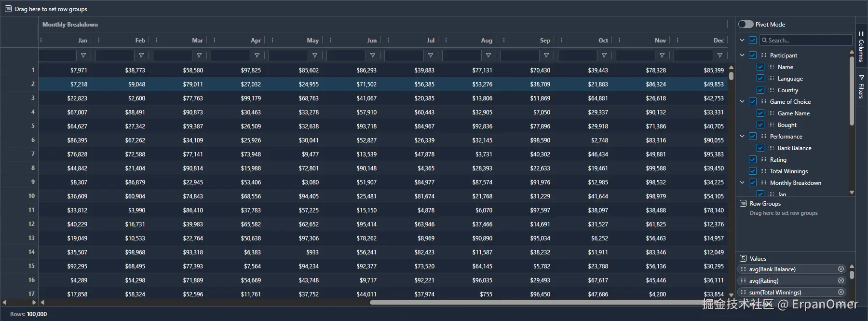
Task: Collapse the Monthly Breakdown group in the columns list
Action: 742,183
